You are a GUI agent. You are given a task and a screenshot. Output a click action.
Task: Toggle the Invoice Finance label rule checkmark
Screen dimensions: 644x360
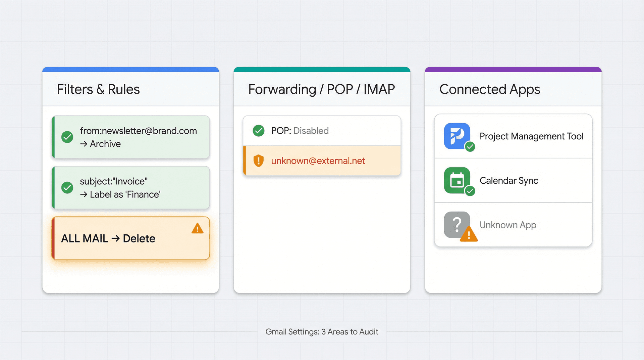(x=67, y=187)
